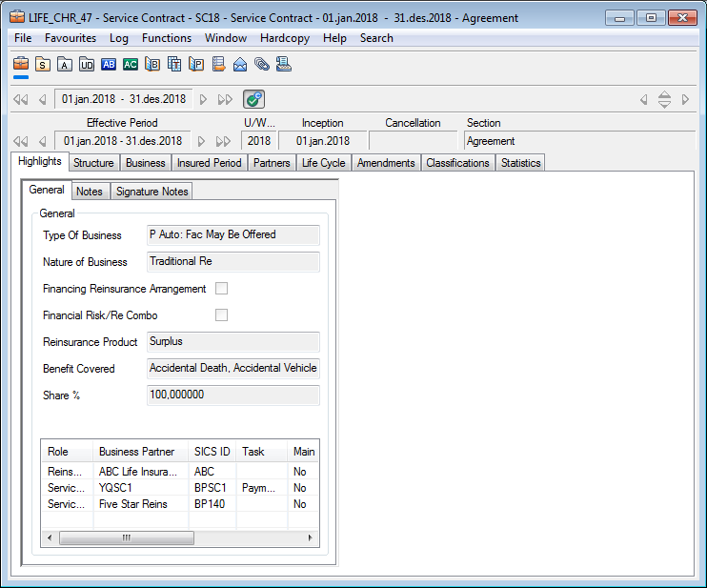This screenshot has width=707, height=588.
Task: Click the blue 'AB' toolbar icon
Action: point(108,64)
